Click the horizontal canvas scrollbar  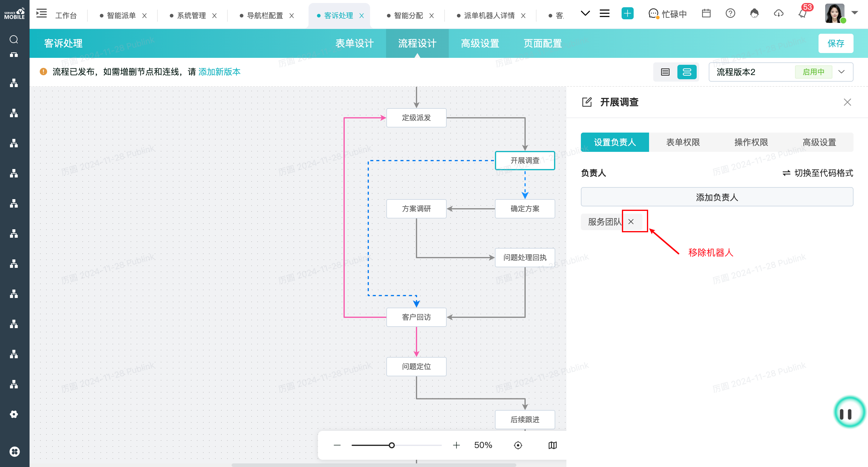(374, 465)
